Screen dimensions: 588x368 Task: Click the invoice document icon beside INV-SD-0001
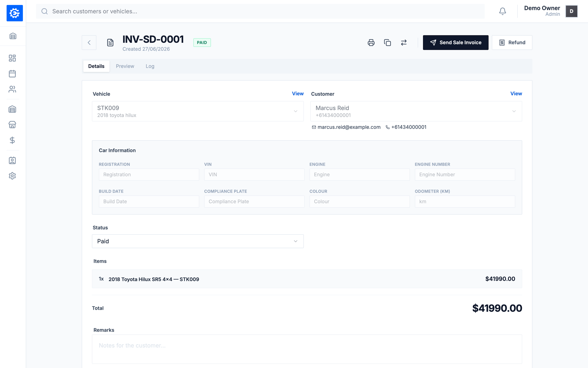(x=110, y=43)
